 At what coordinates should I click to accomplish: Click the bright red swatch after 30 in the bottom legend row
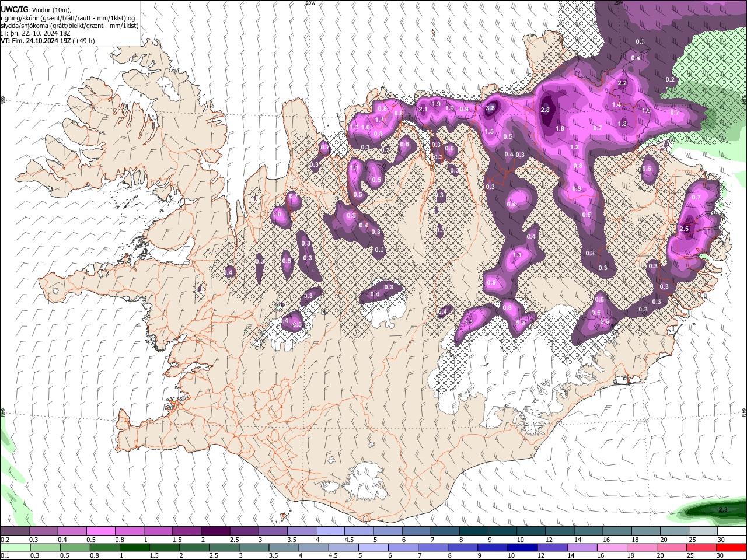[731, 547]
